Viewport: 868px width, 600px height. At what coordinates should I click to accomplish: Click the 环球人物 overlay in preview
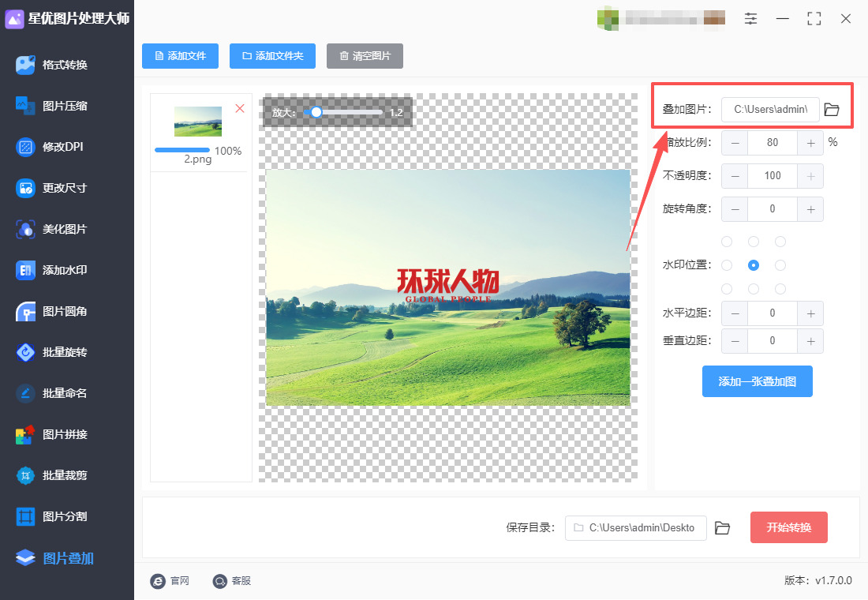point(448,285)
